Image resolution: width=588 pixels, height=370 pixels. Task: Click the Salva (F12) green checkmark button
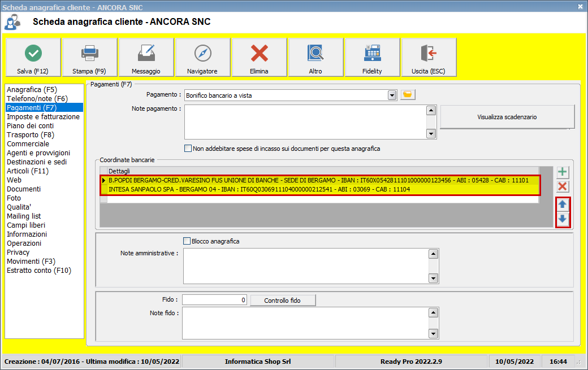pyautogui.click(x=33, y=57)
